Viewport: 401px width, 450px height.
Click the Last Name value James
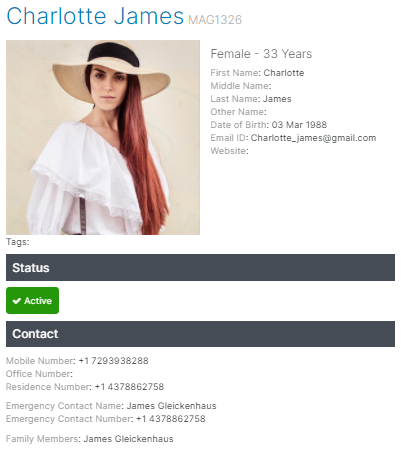pyautogui.click(x=277, y=99)
